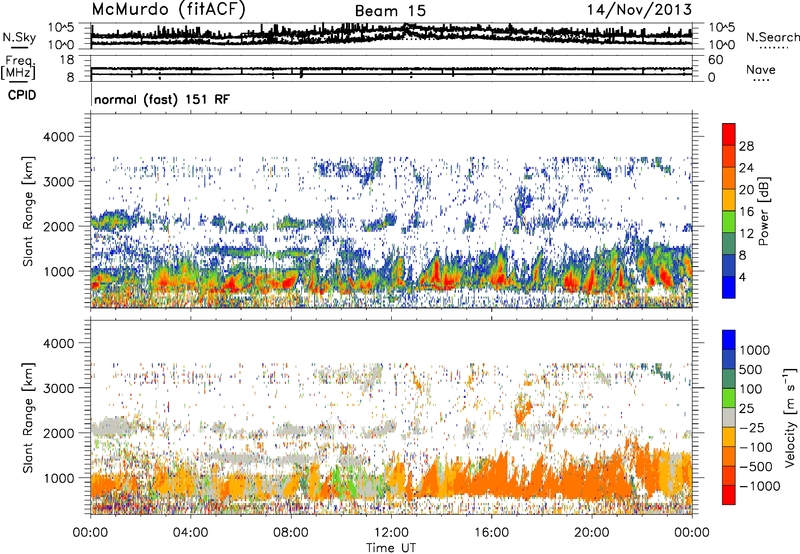
Task: Click the '-25' velocity colorbar tick label
Action: (x=752, y=427)
